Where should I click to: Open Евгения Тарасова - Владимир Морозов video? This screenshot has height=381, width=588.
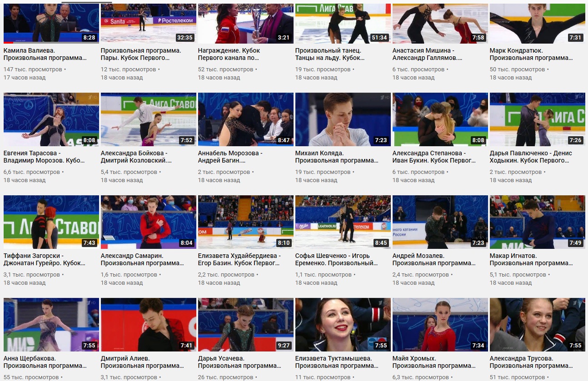click(x=51, y=119)
